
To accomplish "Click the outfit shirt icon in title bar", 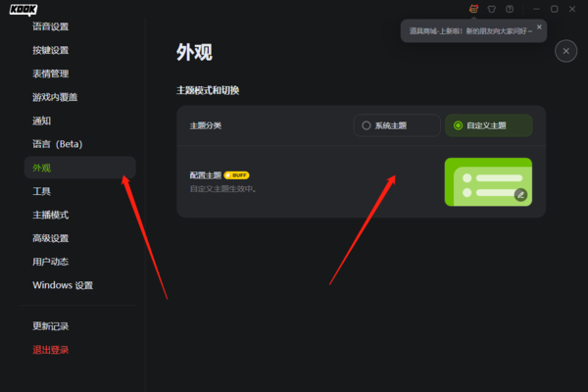I will point(492,9).
